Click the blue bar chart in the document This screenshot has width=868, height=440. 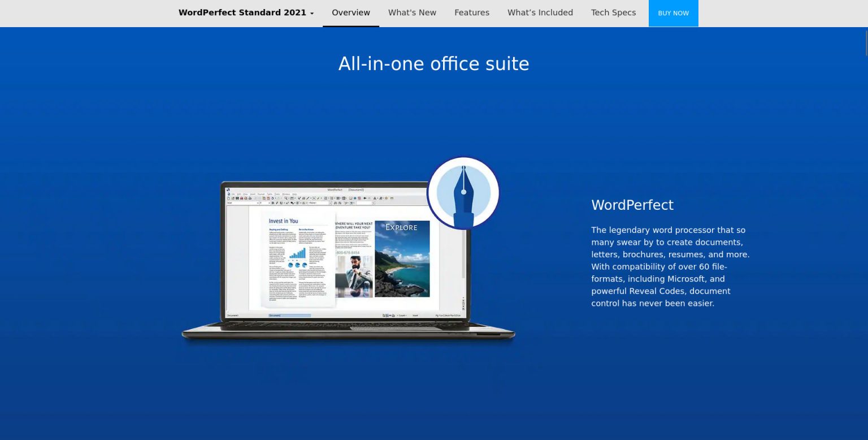click(297, 253)
